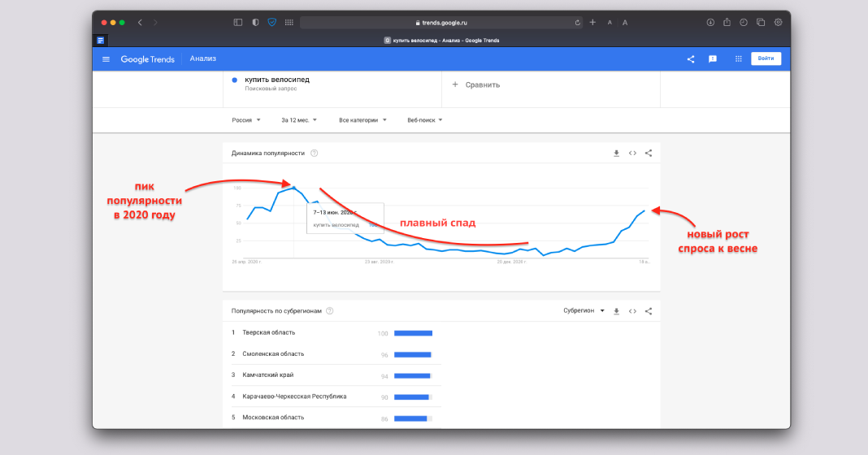Screen dimensions: 868x455
Task: Click embed icon on subregion panel
Action: [632, 311]
